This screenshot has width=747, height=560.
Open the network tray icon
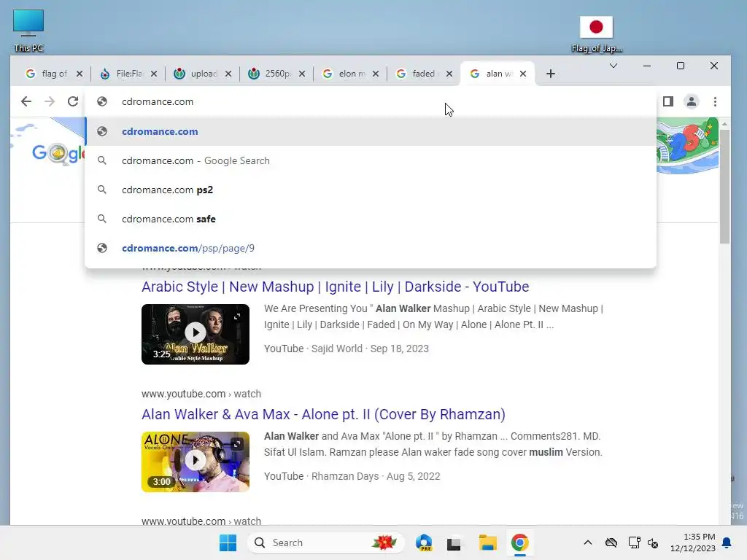634,542
